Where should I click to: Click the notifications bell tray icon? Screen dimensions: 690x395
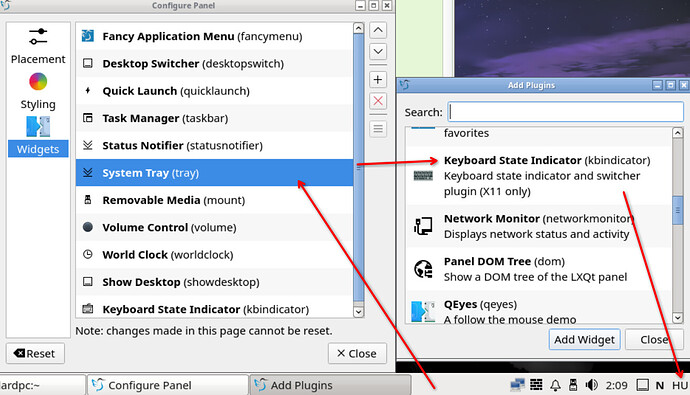[555, 385]
